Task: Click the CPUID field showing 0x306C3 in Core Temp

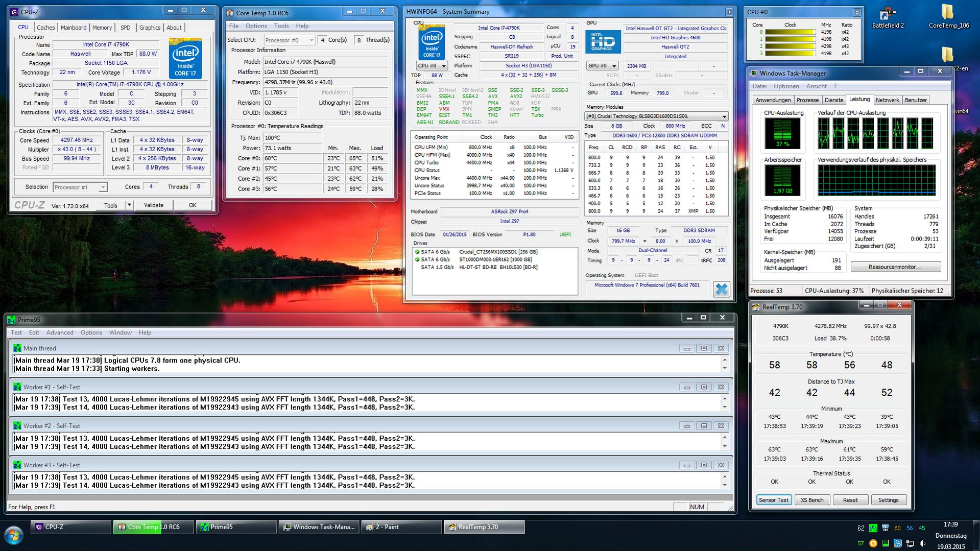Action: pyautogui.click(x=280, y=113)
